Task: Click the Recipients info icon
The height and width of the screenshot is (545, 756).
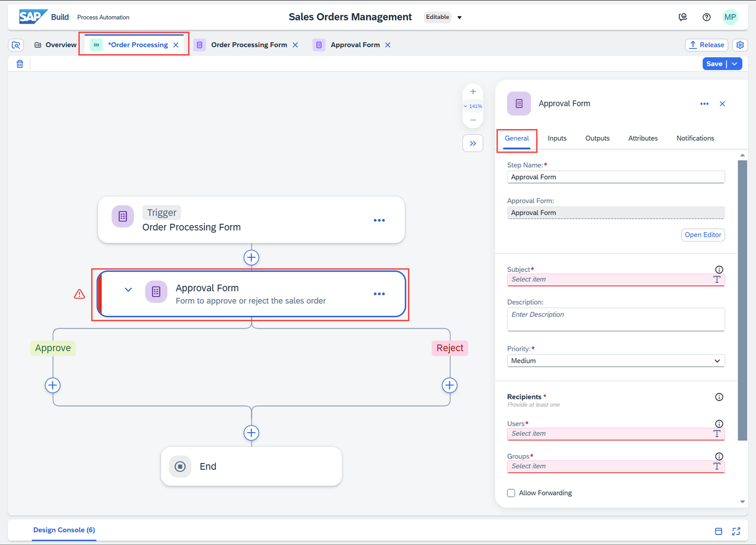Action: 719,397
